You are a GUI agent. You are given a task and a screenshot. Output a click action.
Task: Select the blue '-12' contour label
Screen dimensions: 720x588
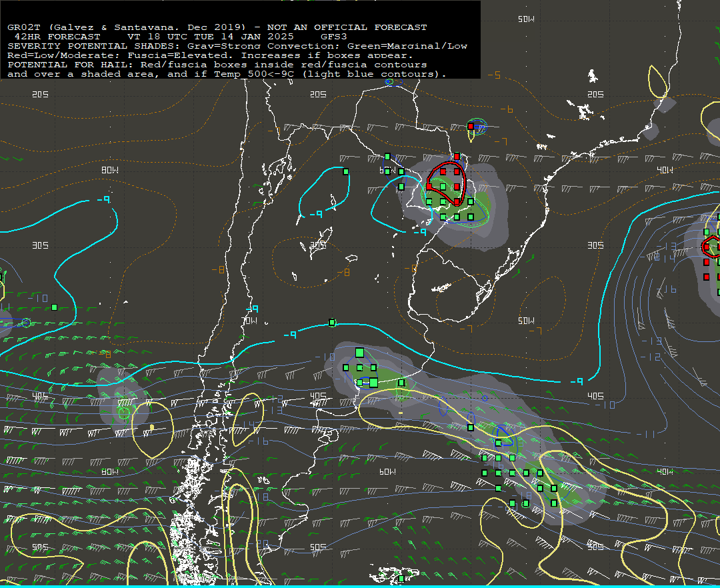[650, 357]
